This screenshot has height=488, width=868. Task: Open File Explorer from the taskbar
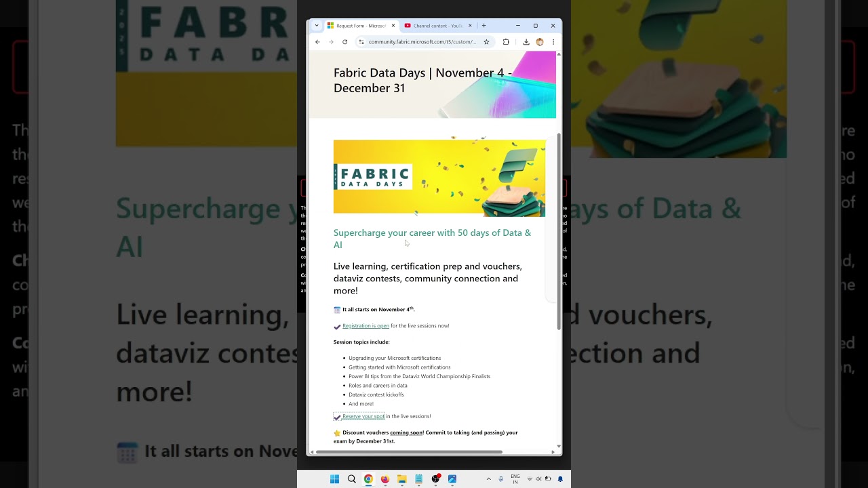[x=401, y=479]
